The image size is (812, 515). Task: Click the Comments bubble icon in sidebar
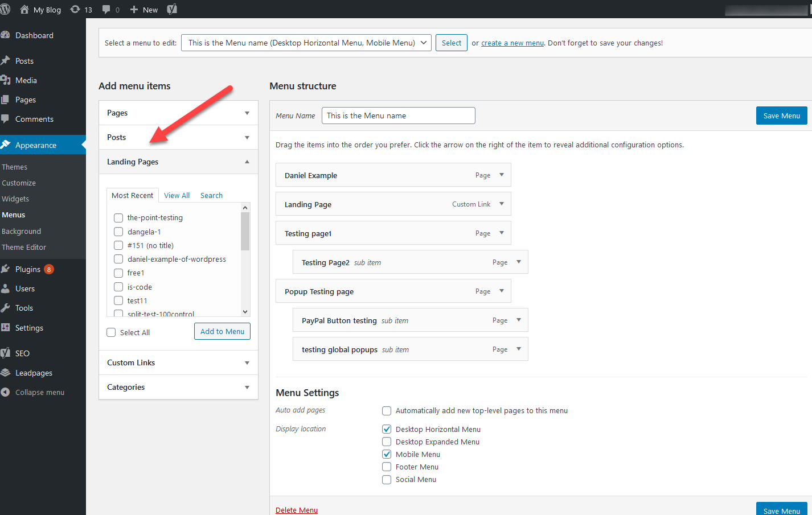pos(6,119)
